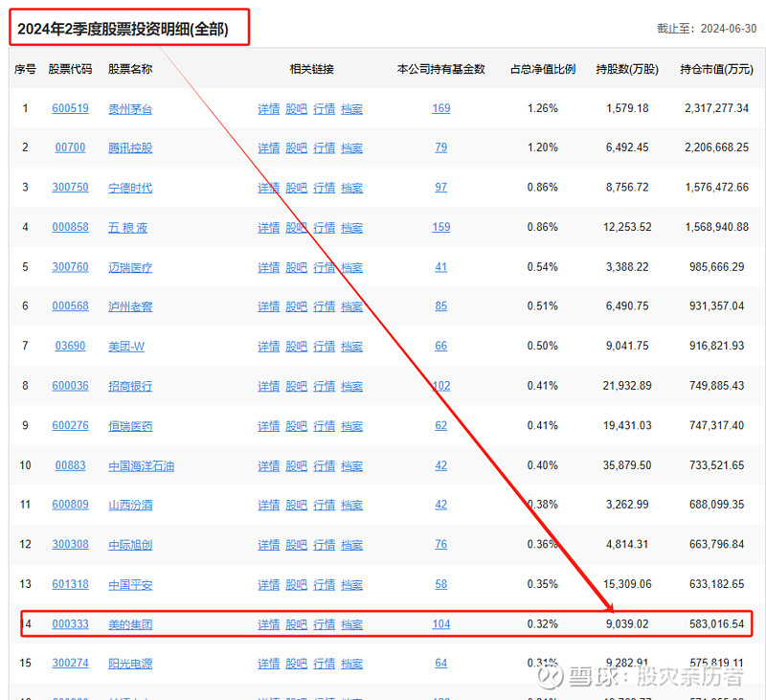Screen dimensions: 766x700
Task: Open fund count 85 link
Action: tap(441, 306)
